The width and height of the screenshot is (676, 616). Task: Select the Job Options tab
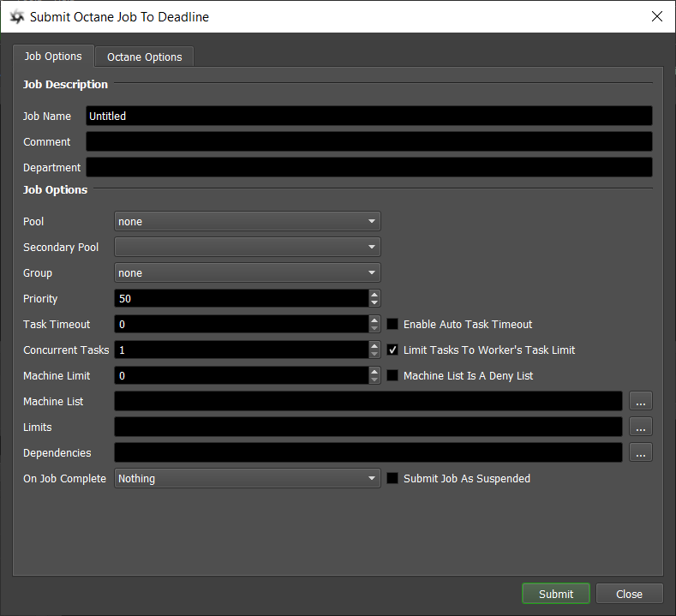[53, 56]
